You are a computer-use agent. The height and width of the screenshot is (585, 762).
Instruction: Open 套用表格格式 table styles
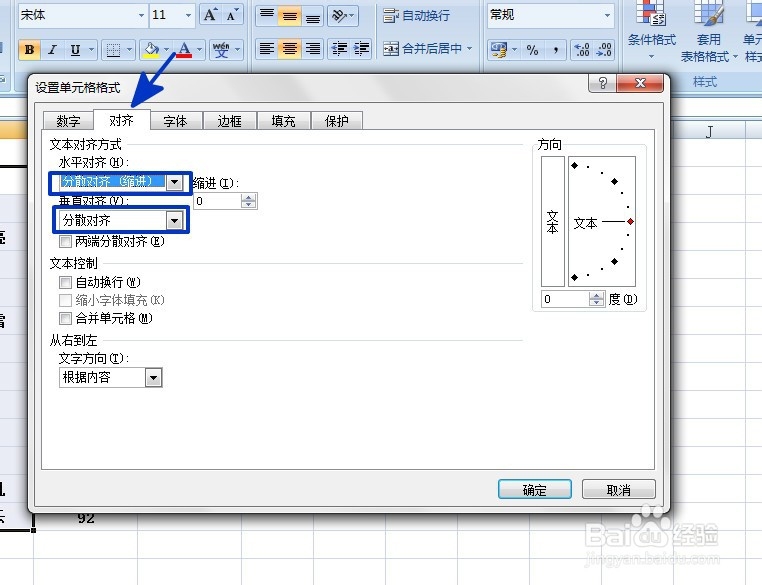pos(708,32)
